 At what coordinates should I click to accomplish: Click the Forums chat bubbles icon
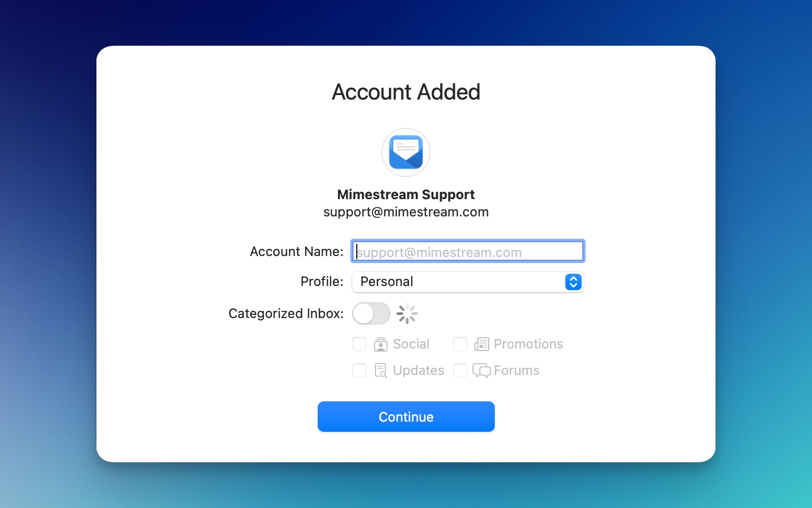[482, 370]
